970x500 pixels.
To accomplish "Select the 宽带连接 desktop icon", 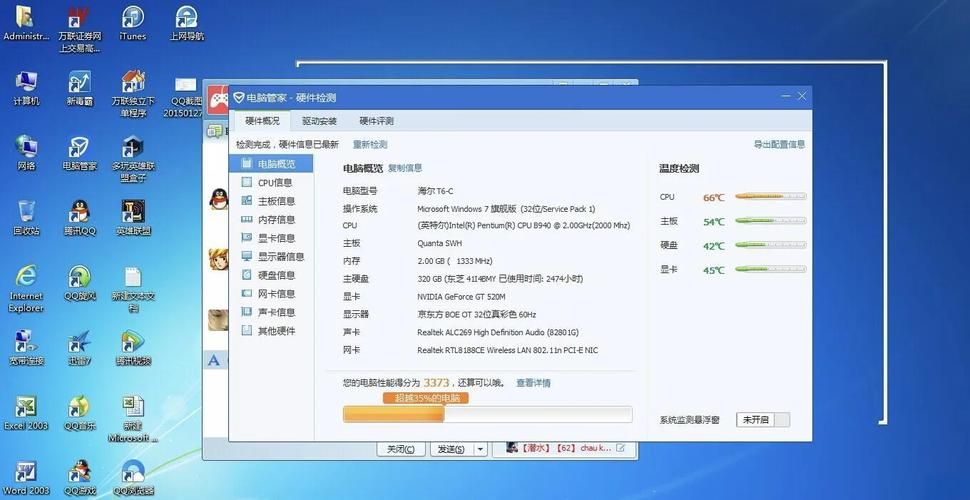I will [26, 348].
